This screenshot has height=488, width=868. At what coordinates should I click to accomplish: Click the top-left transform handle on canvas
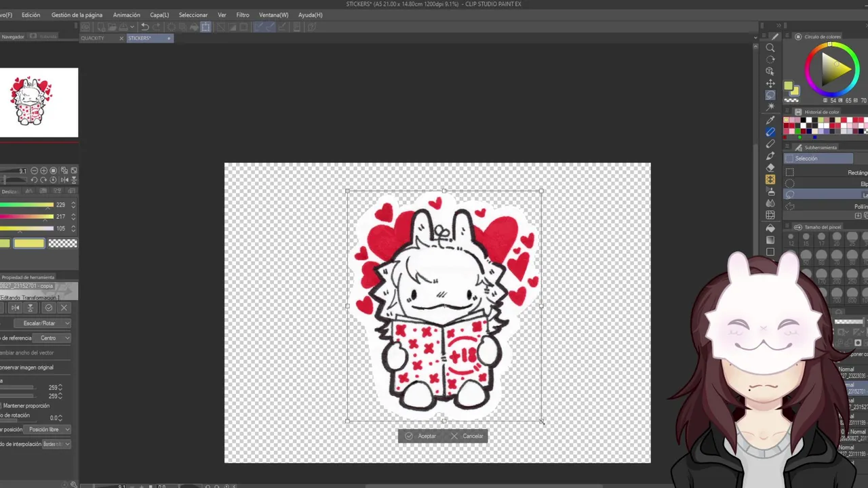click(347, 191)
